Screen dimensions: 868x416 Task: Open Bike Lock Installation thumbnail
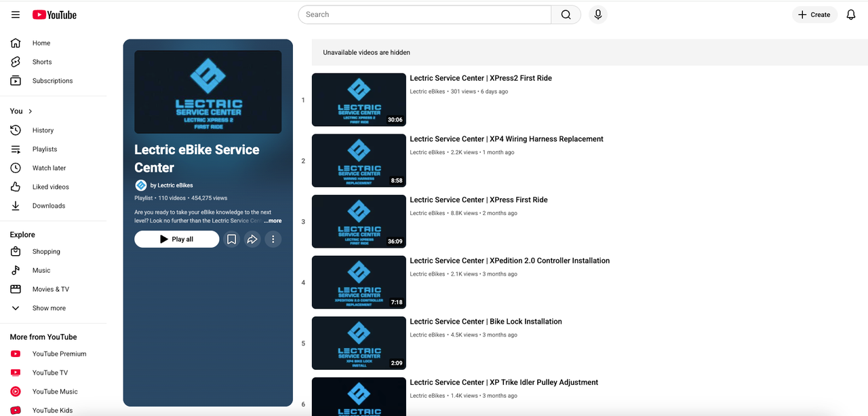pos(359,343)
